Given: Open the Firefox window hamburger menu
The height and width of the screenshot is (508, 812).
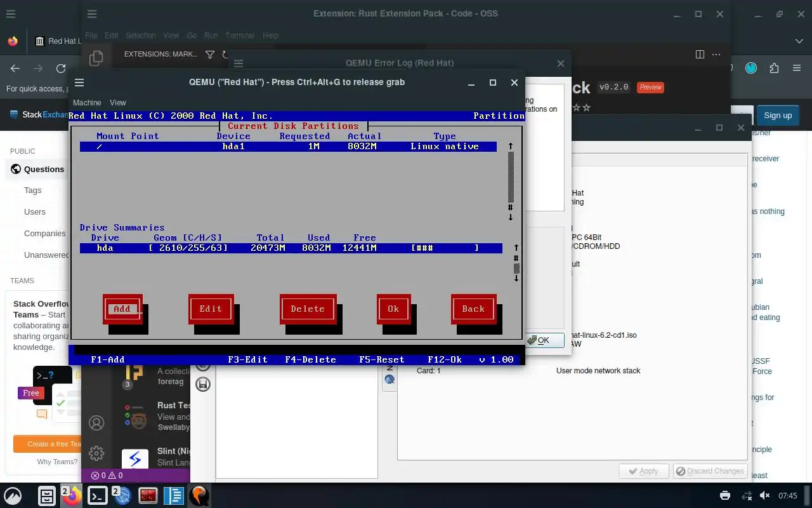Looking at the screenshot, I should click(x=11, y=14).
